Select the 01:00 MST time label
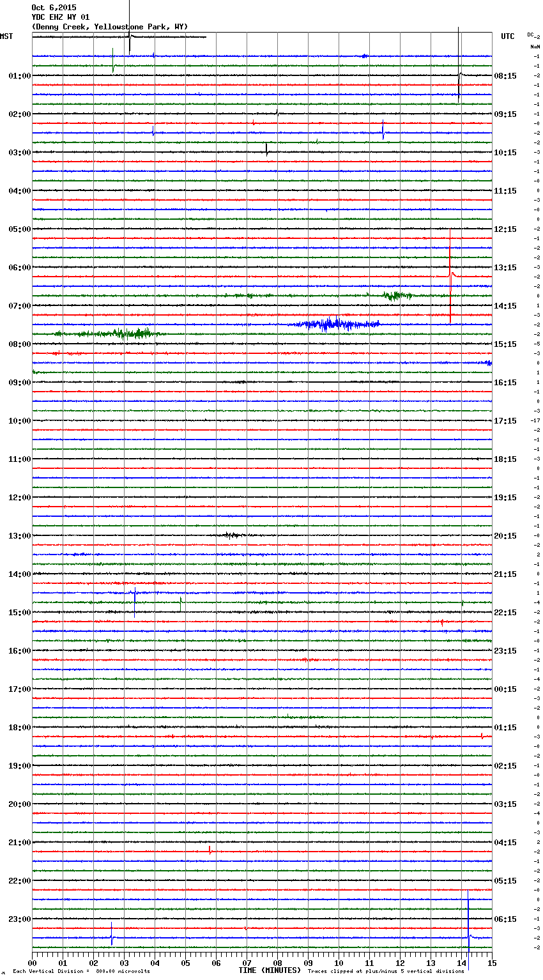543x980 pixels. click(x=19, y=76)
